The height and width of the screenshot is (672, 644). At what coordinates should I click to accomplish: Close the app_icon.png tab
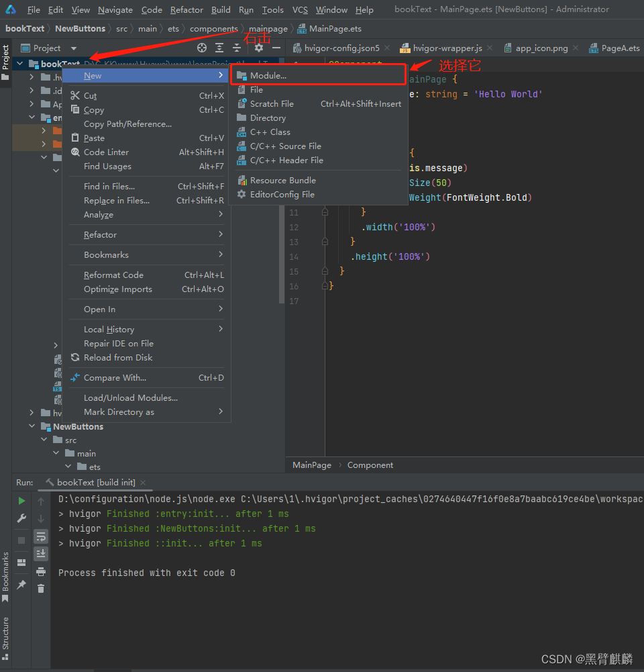click(576, 48)
